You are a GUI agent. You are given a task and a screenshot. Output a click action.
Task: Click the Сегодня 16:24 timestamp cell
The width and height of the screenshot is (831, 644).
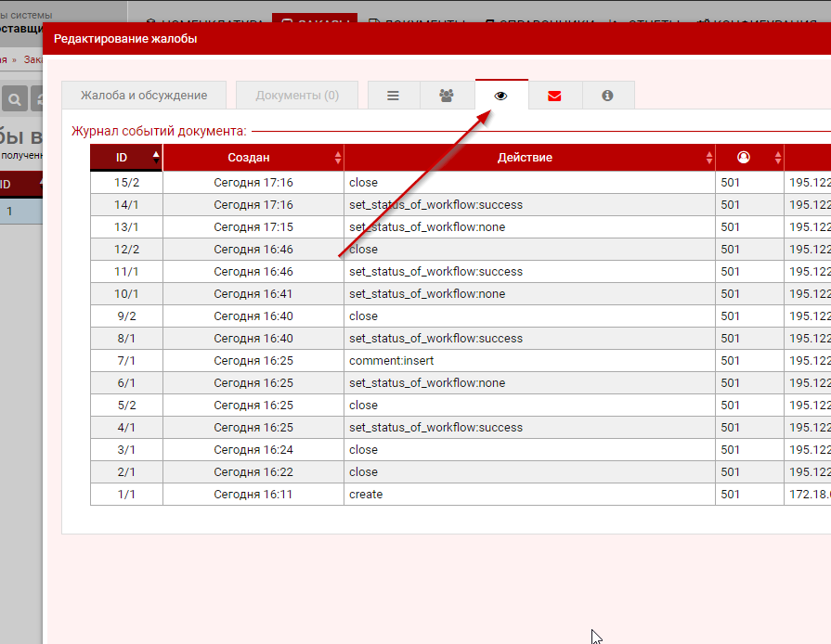(x=253, y=450)
